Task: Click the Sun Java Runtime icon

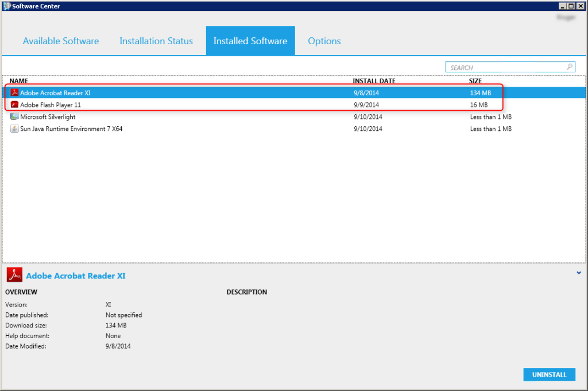Action: (x=14, y=129)
